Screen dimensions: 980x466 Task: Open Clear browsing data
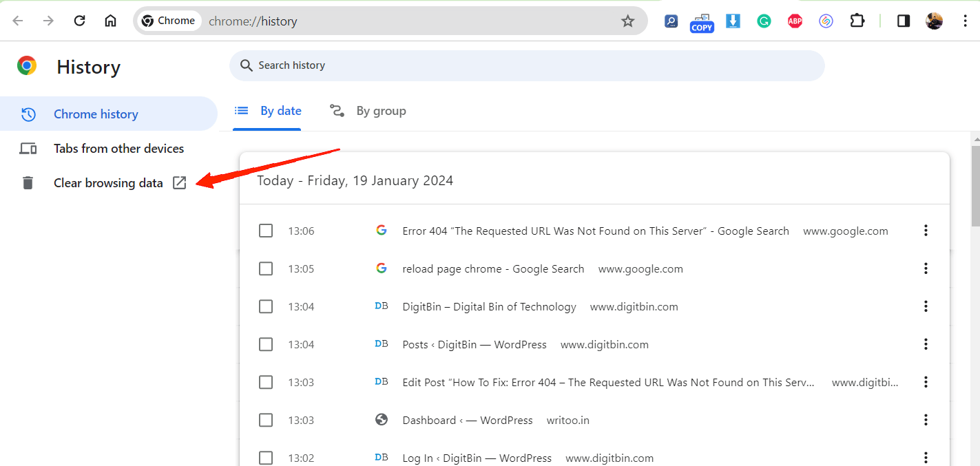point(109,182)
